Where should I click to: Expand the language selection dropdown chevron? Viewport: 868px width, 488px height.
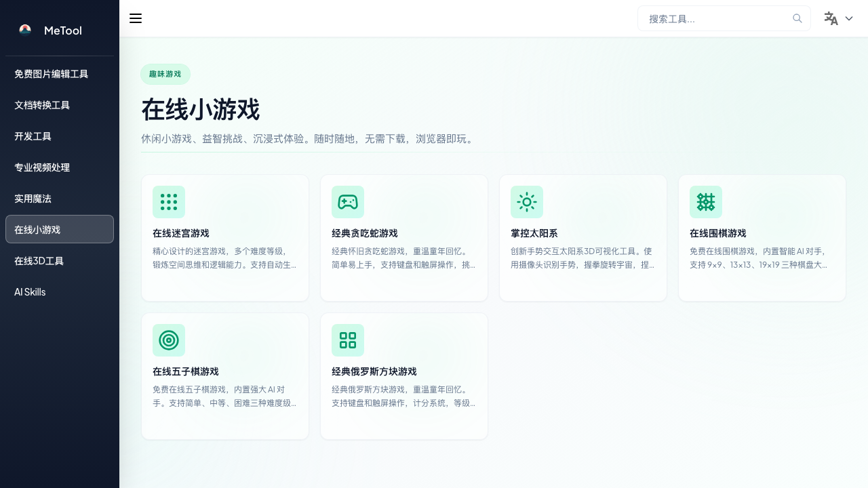click(849, 18)
